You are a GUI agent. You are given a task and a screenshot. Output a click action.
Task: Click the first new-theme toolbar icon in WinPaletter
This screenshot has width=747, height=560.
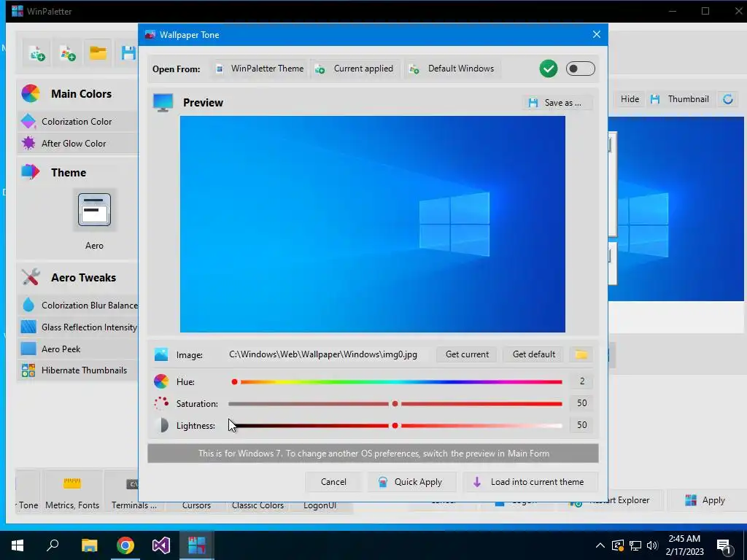coord(36,53)
